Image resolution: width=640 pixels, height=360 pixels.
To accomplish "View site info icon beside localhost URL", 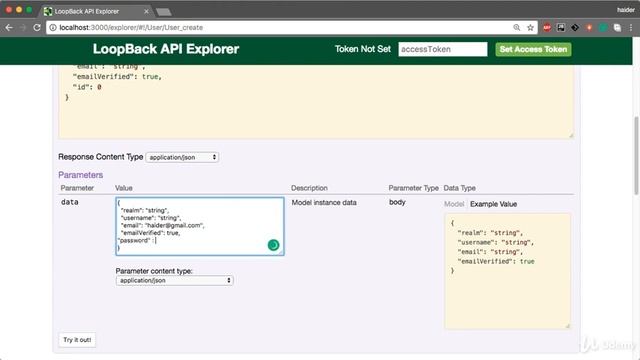I will coord(53,27).
